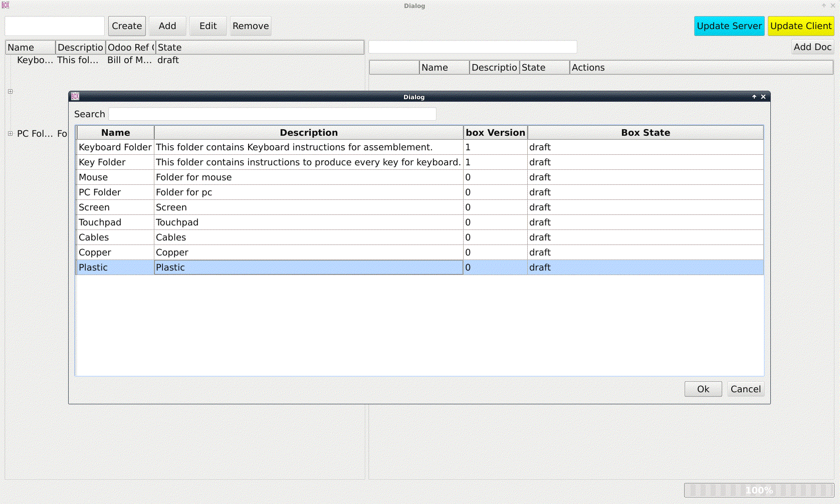Sort the dialog table by Name column header
Screen dimensions: 840x504
click(x=115, y=132)
